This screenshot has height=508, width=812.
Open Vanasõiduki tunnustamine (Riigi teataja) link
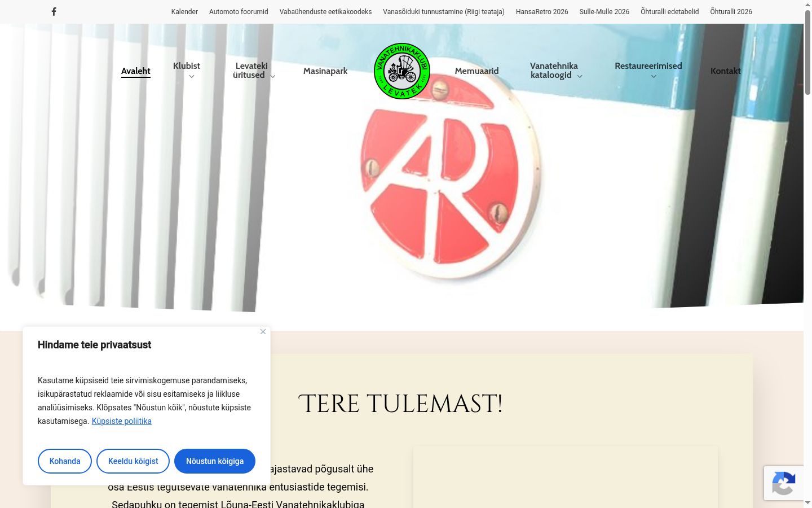coord(444,12)
